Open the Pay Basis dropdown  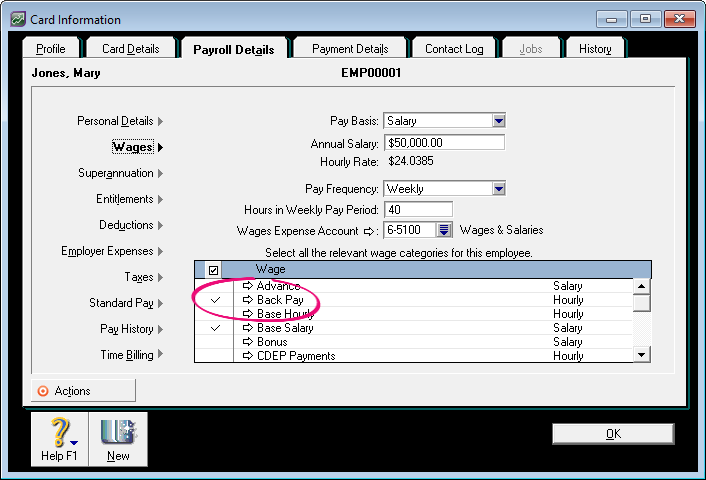pyautogui.click(x=498, y=121)
